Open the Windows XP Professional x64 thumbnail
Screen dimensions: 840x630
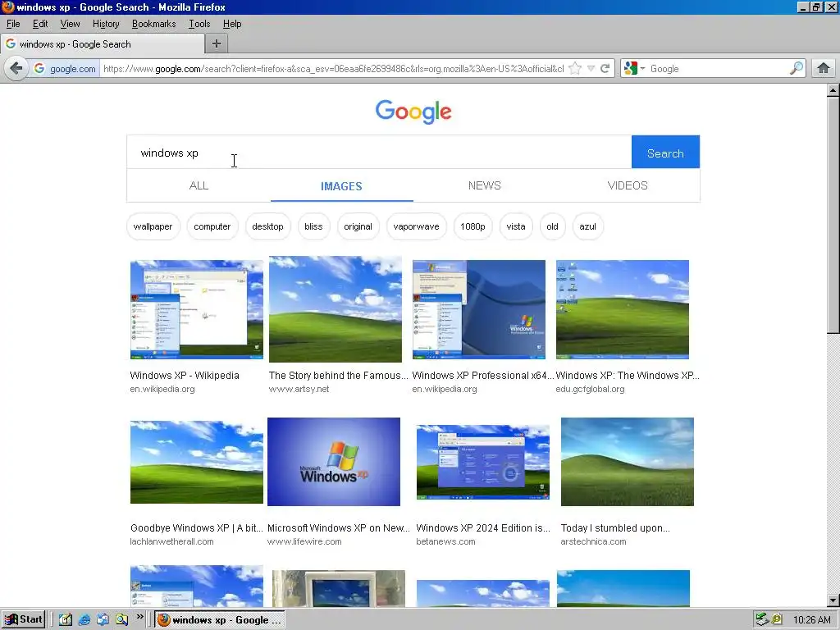(479, 309)
